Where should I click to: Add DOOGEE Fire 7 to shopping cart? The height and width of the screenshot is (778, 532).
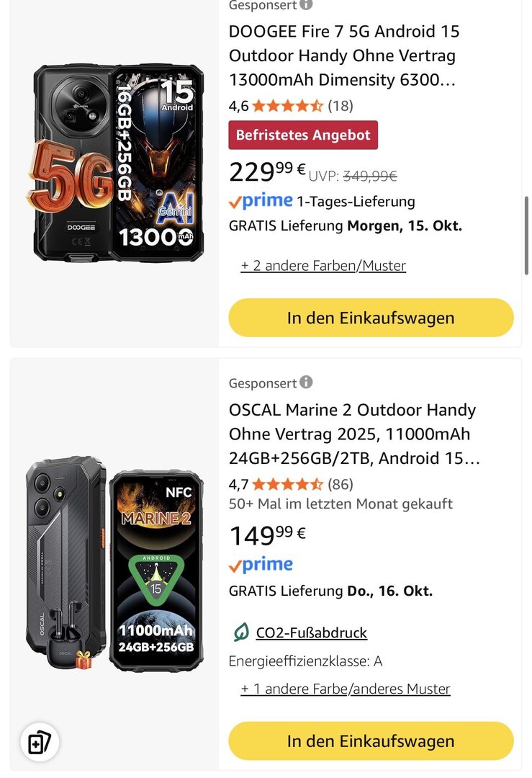(x=371, y=318)
